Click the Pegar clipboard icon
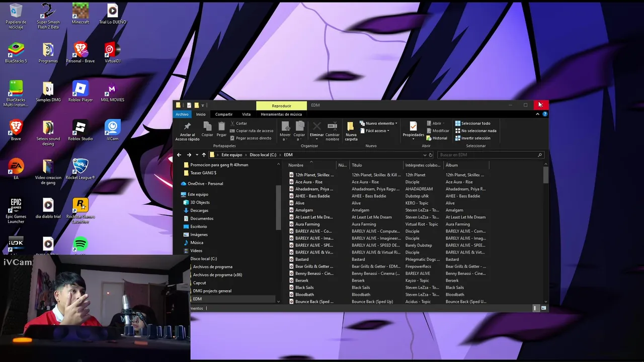Image resolution: width=644 pixels, height=362 pixels. 221,126
